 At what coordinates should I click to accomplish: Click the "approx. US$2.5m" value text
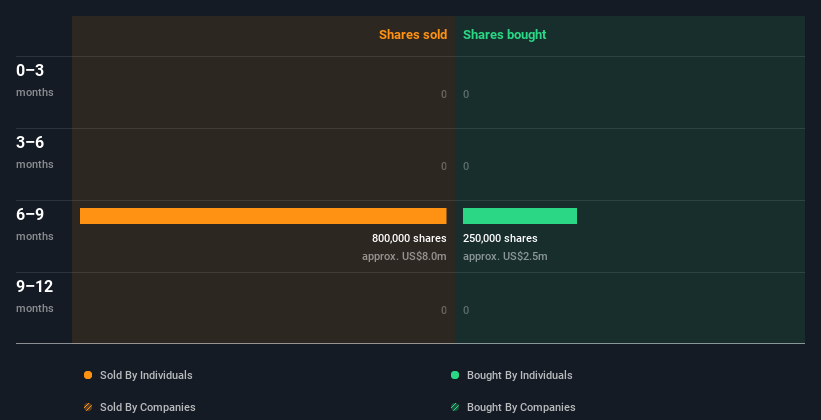click(505, 256)
